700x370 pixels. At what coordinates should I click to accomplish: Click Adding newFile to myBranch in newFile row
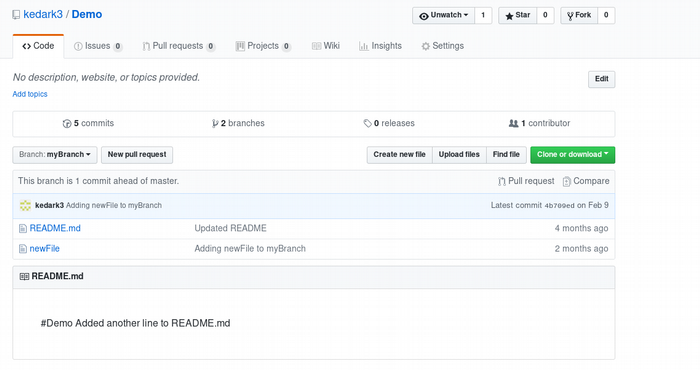(250, 249)
